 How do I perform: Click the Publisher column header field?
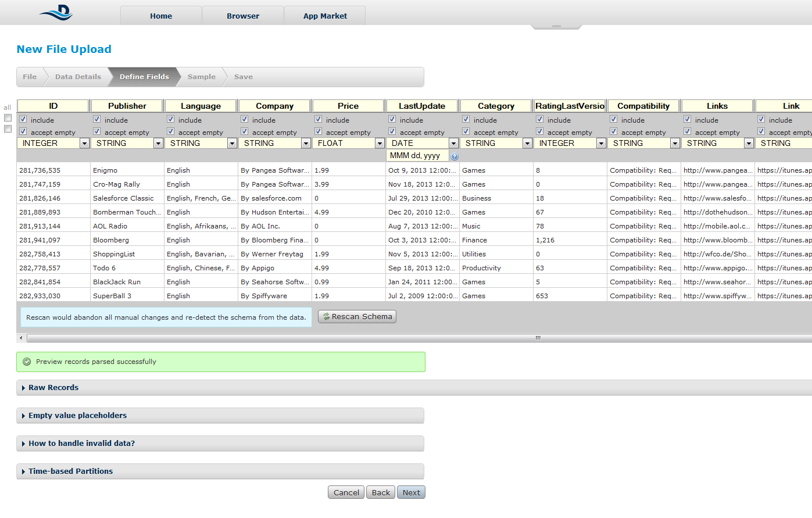127,106
